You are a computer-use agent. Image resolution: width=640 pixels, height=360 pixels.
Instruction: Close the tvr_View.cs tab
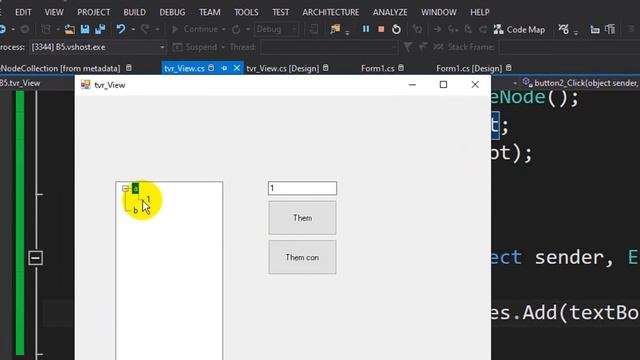pyautogui.click(x=236, y=68)
